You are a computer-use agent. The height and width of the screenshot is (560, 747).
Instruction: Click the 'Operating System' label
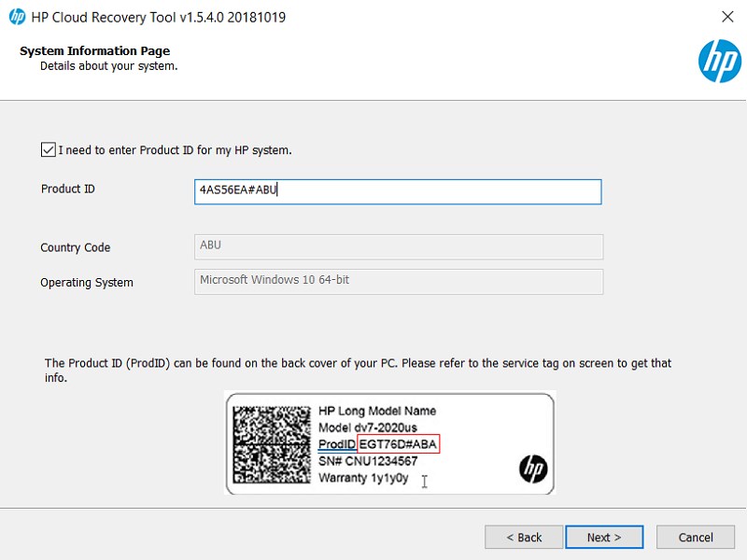87,283
